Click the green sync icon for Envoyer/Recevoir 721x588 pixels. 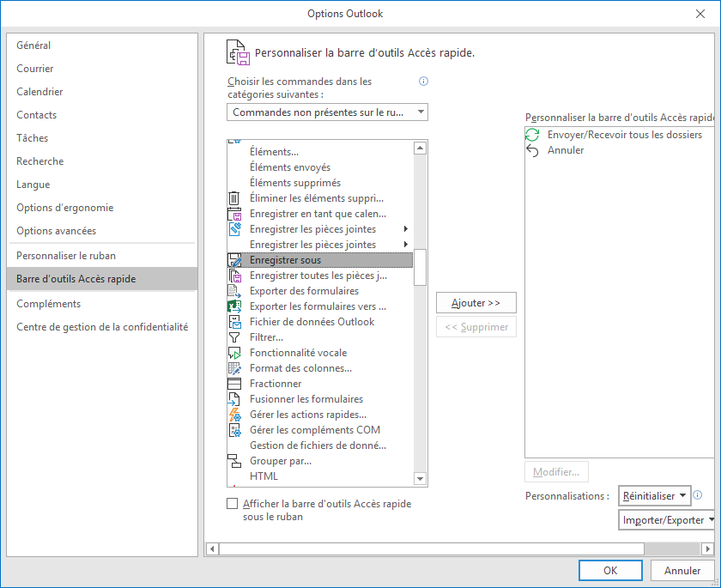coord(533,135)
